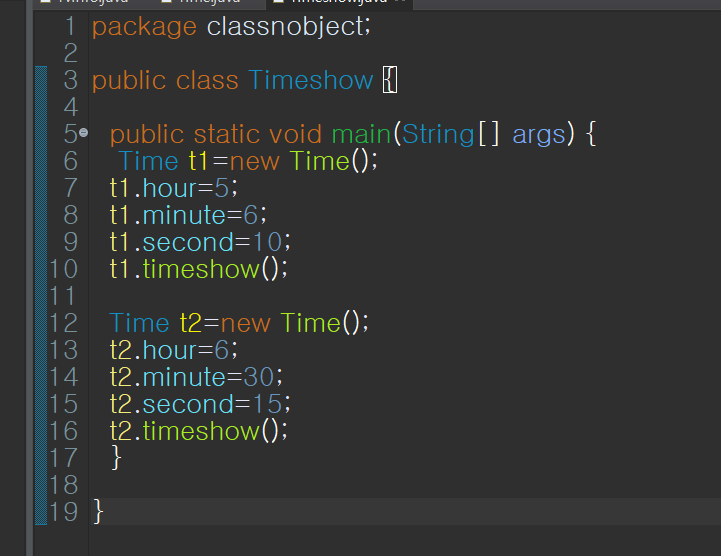The image size is (721, 556).
Task: Place cursor in 'Time t2=new Time();' line
Action: (x=239, y=323)
